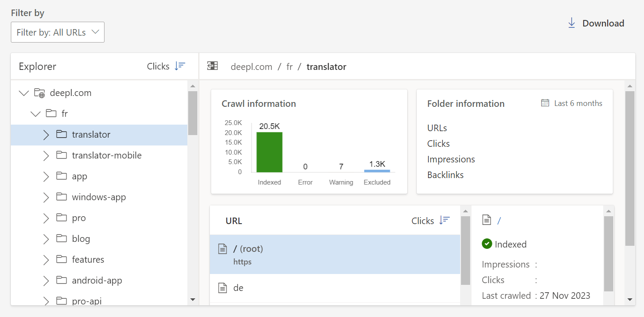Click the download arrow icon
Viewport: 644px width, 317px height.
point(572,23)
